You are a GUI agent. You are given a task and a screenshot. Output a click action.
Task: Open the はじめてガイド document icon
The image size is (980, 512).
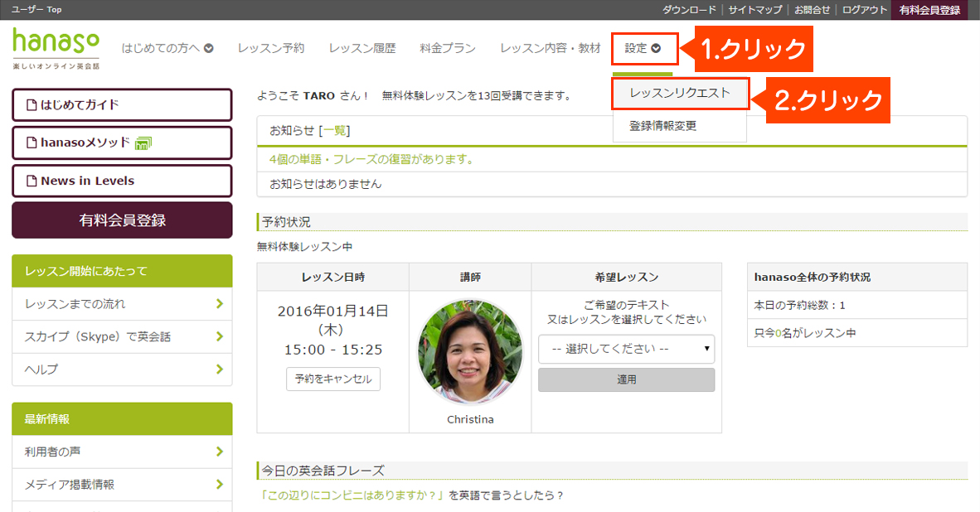[x=32, y=105]
